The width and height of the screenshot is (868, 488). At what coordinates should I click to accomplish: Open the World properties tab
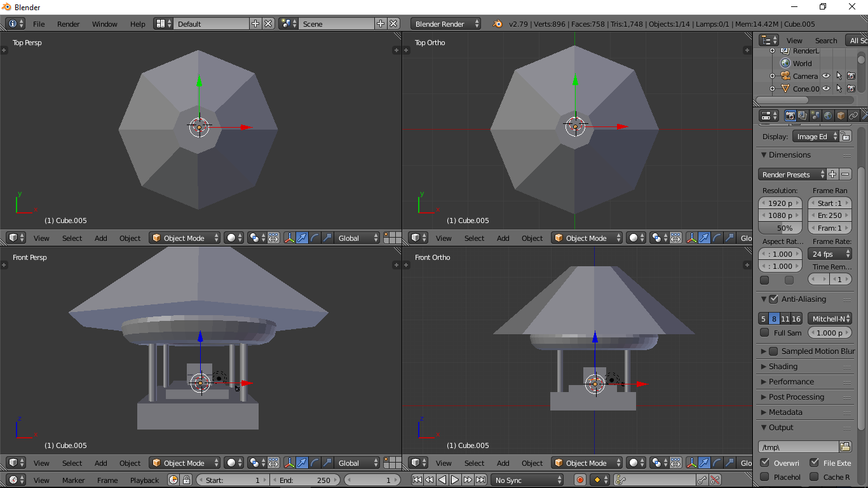click(x=827, y=116)
